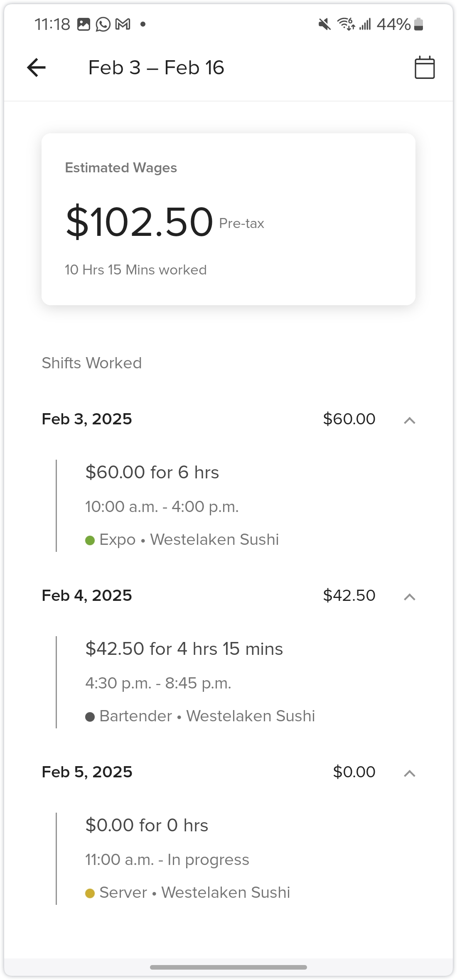The height and width of the screenshot is (980, 457).
Task: Tap the bottom home gesture bar
Action: pyautogui.click(x=228, y=967)
